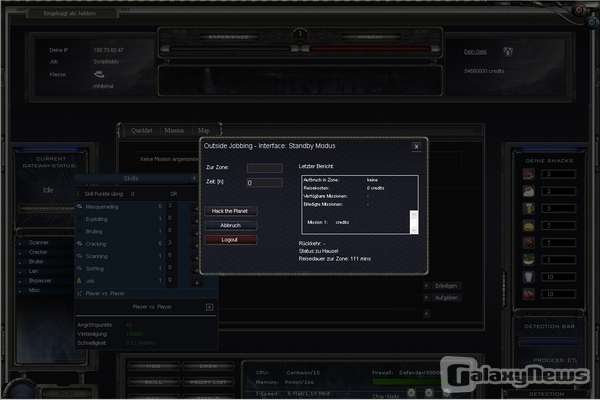Click the Cracking skill icon
The image size is (600, 400).
[x=80, y=244]
